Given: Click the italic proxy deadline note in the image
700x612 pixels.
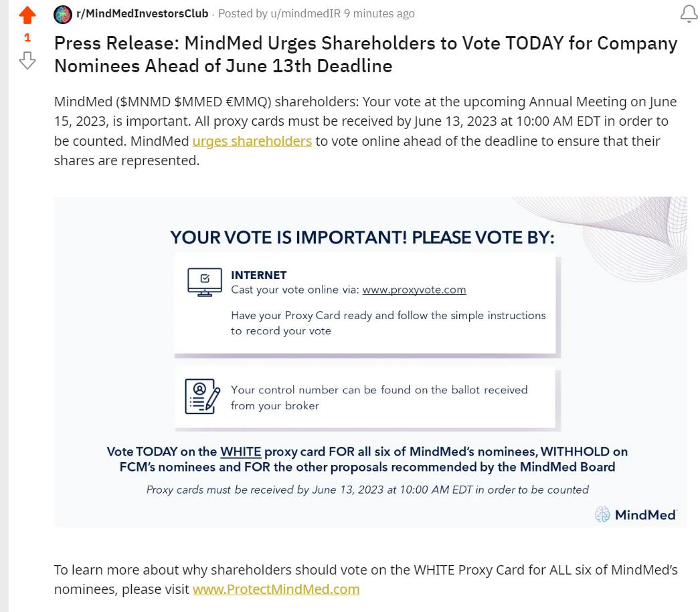Looking at the screenshot, I should tap(367, 490).
